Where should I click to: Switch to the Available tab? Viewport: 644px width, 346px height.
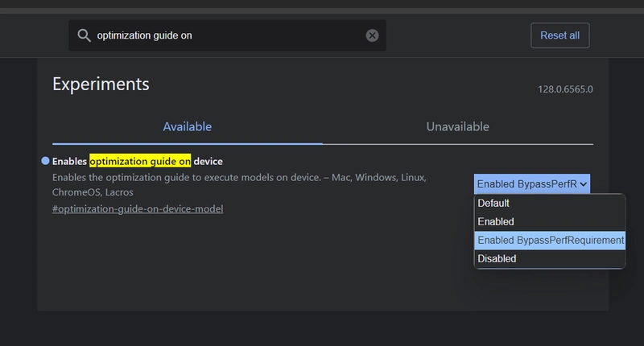click(188, 127)
